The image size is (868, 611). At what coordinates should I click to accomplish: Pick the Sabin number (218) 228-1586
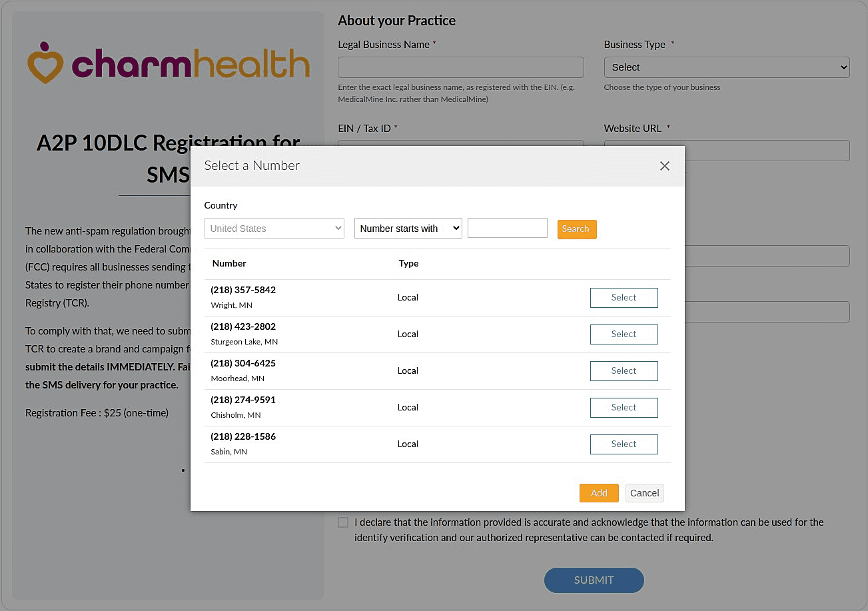(x=624, y=444)
